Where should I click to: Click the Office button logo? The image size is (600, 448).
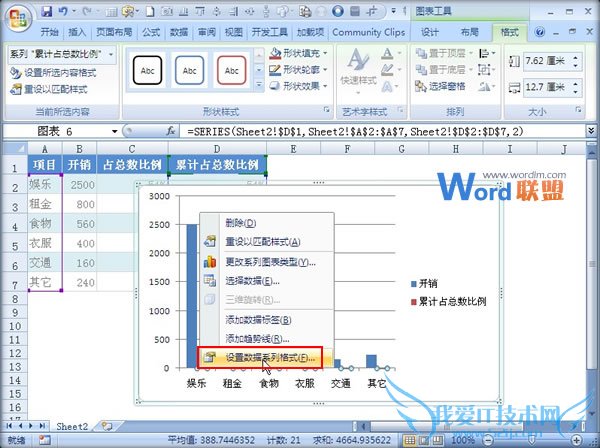point(17,15)
